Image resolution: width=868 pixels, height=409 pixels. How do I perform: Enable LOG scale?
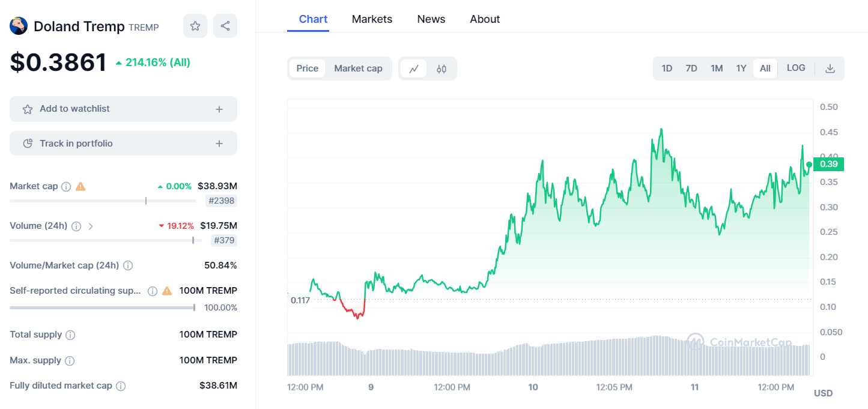point(796,68)
